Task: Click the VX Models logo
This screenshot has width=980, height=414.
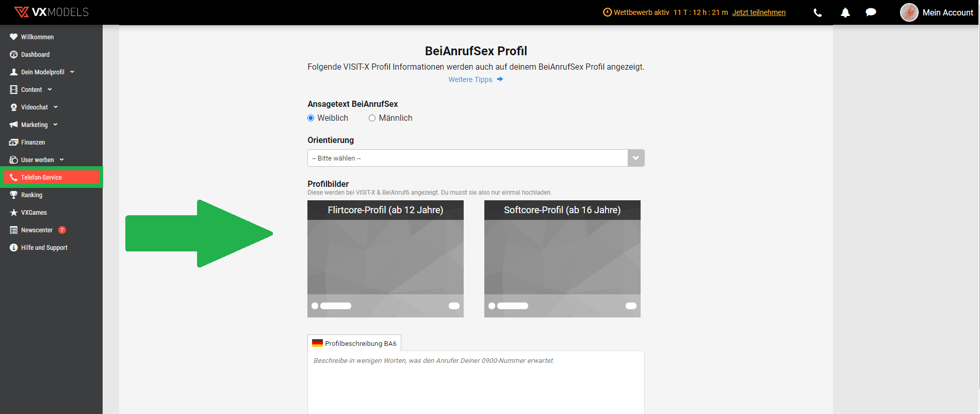Action: click(51, 12)
